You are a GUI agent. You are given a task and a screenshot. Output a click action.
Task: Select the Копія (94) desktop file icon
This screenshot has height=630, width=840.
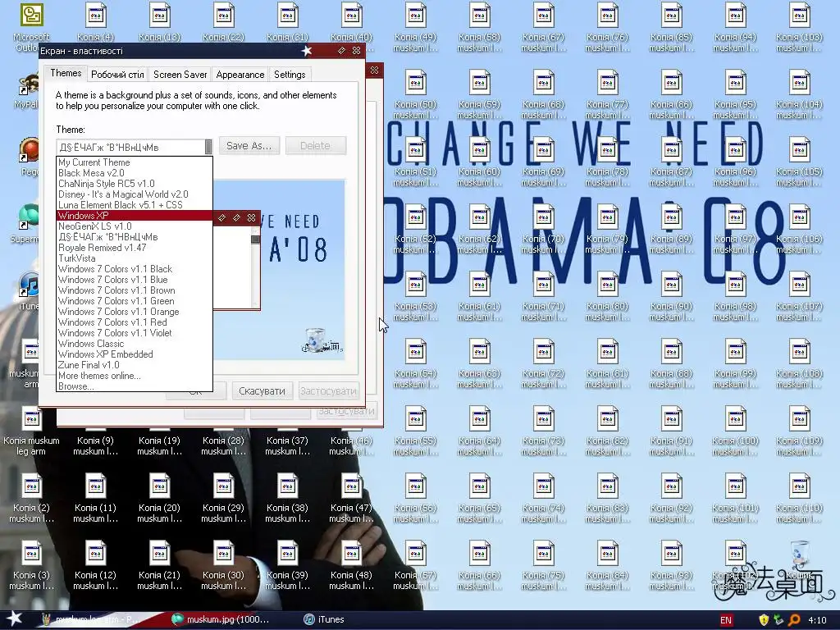[x=736, y=28]
